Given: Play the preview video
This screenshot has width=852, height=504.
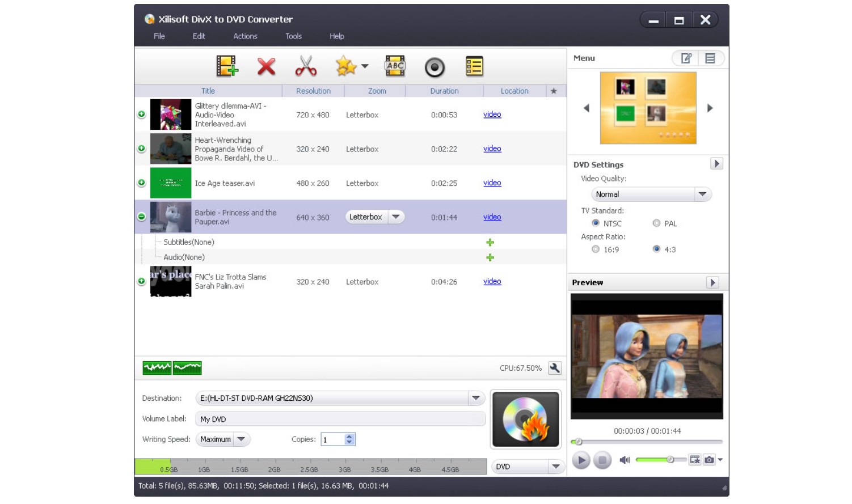Looking at the screenshot, I should point(581,460).
